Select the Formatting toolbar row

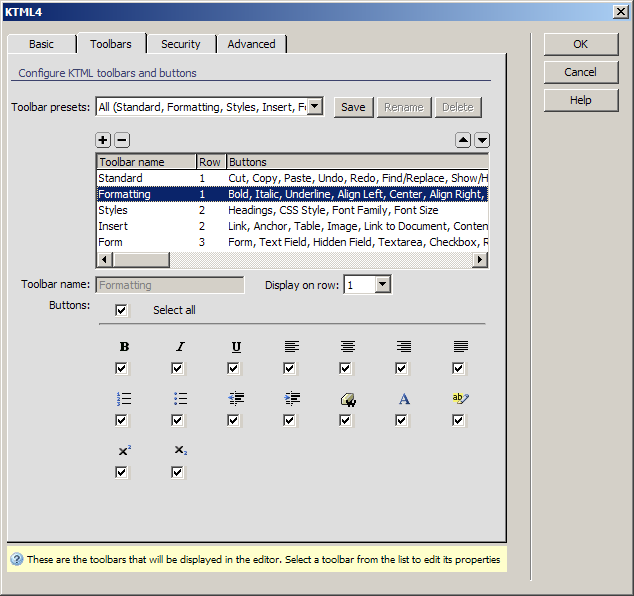click(293, 194)
